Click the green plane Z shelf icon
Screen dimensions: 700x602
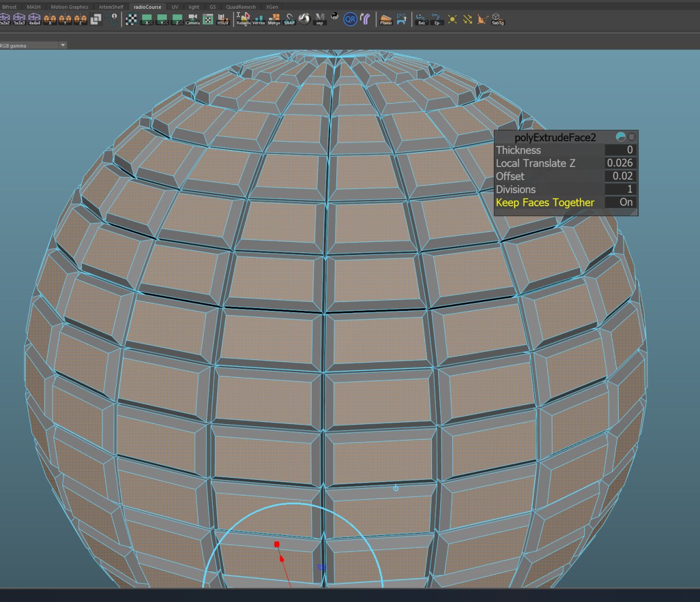click(x=178, y=19)
